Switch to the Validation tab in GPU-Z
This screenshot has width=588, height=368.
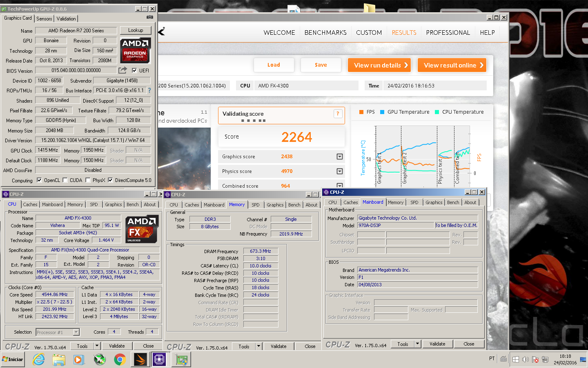[x=66, y=19]
